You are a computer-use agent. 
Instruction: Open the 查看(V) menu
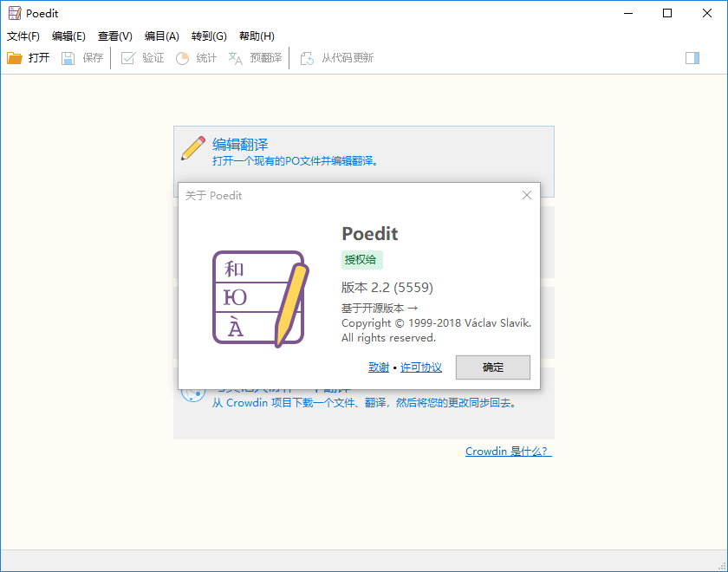(114, 36)
